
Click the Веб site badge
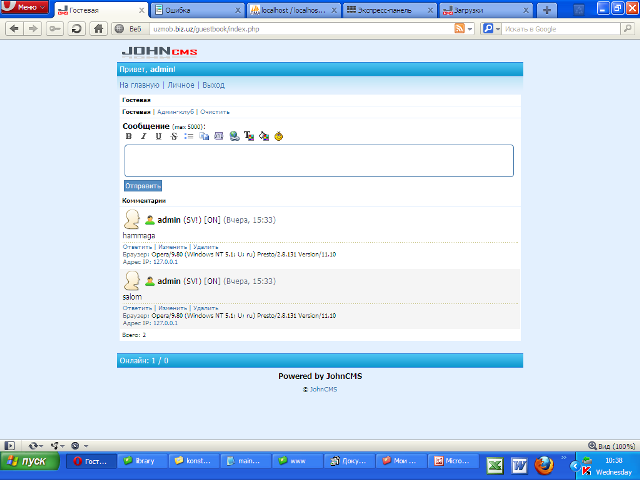point(129,29)
